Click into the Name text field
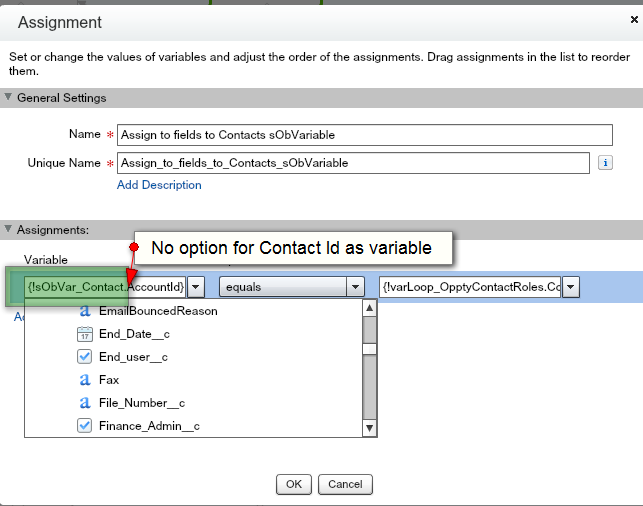This screenshot has height=506, width=643. tap(364, 135)
